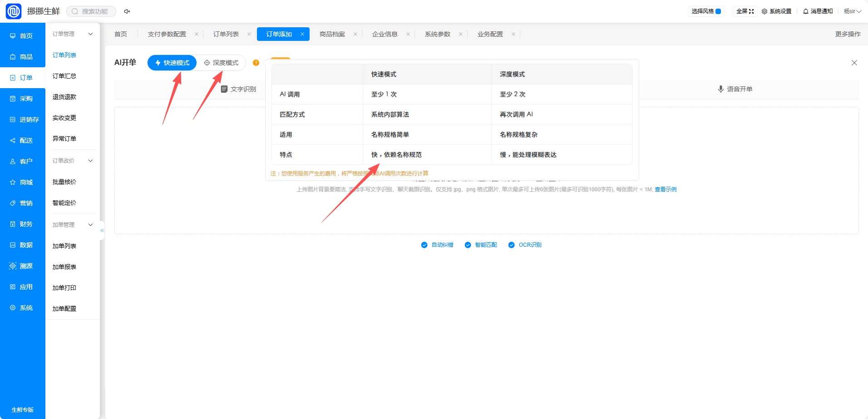Select 深度模式 deep mode

tap(221, 63)
